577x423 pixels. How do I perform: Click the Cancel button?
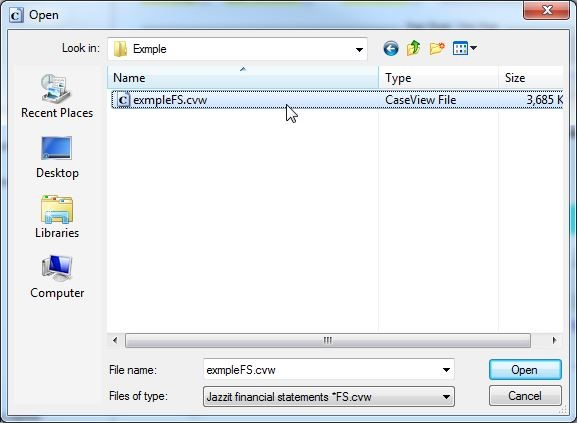[x=525, y=396]
